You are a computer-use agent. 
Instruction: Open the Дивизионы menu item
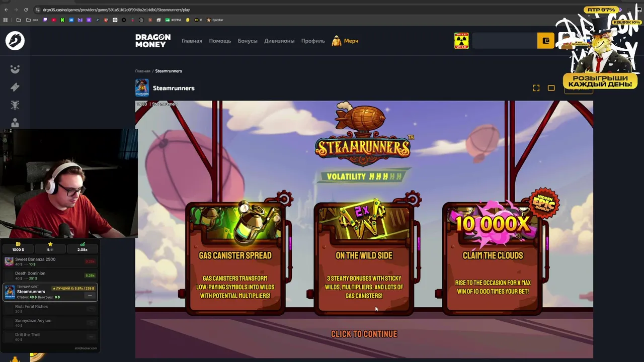[279, 41]
